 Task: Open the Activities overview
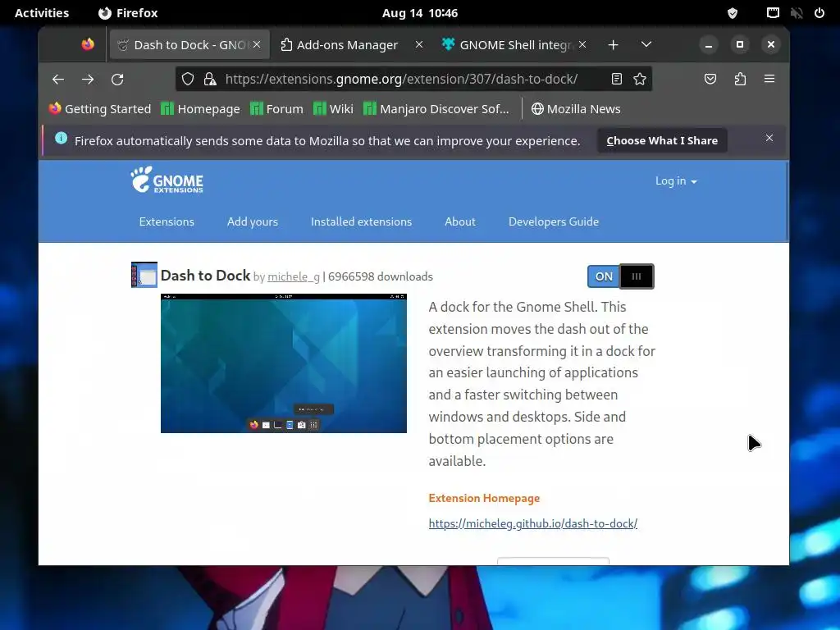click(42, 13)
